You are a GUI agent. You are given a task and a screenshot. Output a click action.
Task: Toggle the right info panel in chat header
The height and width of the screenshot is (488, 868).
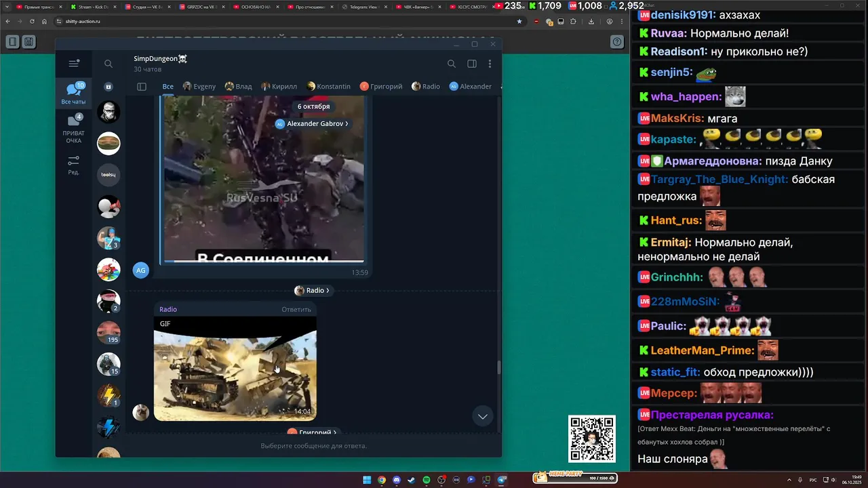coord(472,64)
